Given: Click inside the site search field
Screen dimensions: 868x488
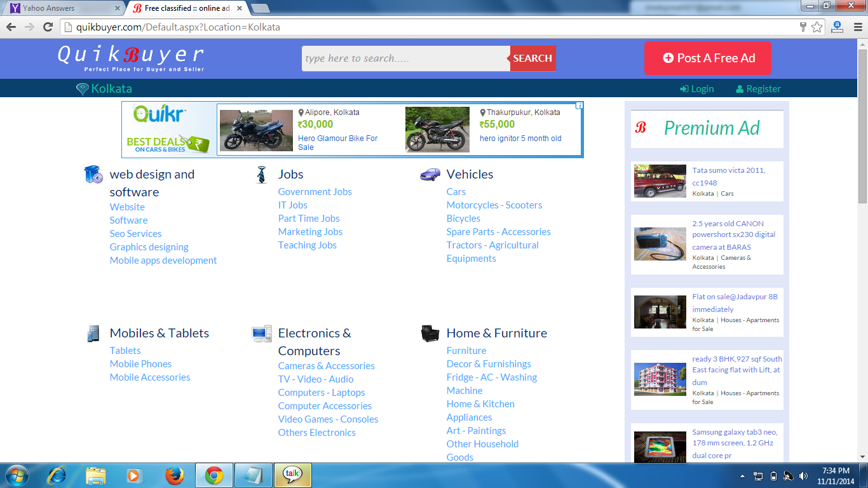Looking at the screenshot, I should pos(405,58).
